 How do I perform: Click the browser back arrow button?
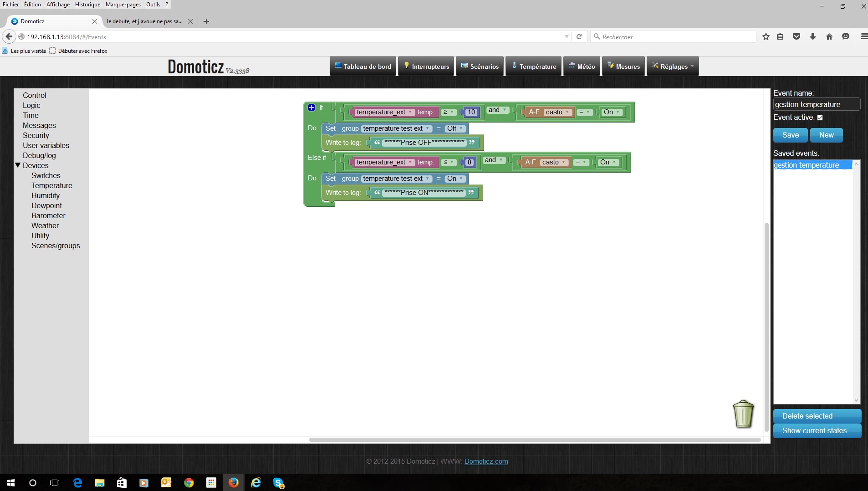pyautogui.click(x=9, y=36)
